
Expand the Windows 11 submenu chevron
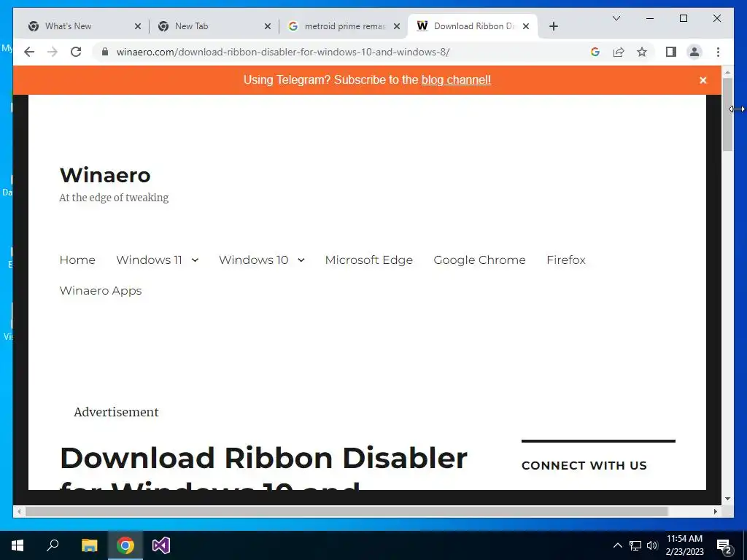[195, 260]
